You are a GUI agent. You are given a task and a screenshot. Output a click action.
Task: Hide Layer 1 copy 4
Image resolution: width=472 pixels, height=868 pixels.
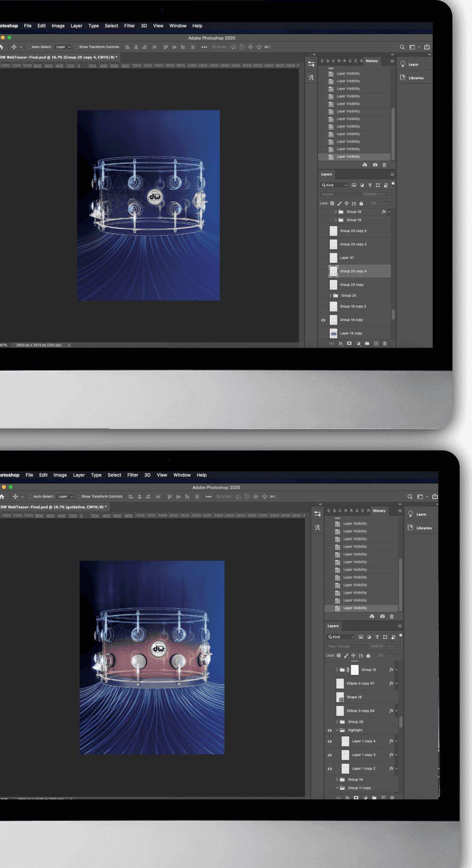click(329, 741)
